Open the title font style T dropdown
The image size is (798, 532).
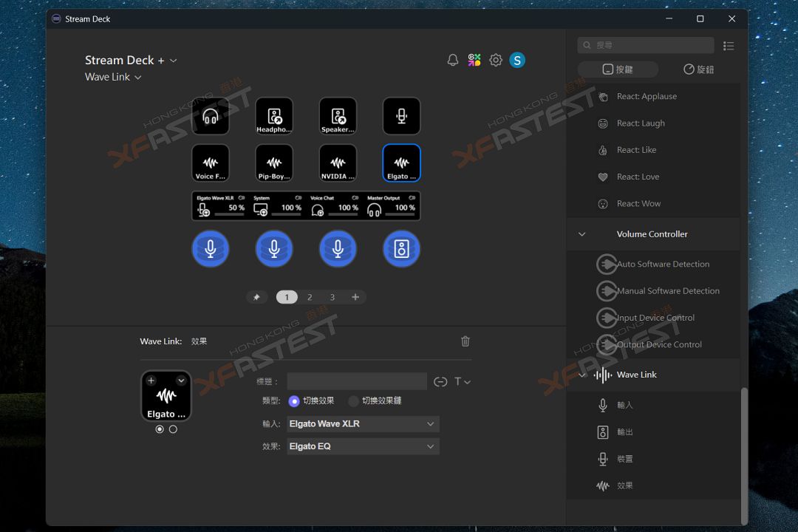[462, 381]
